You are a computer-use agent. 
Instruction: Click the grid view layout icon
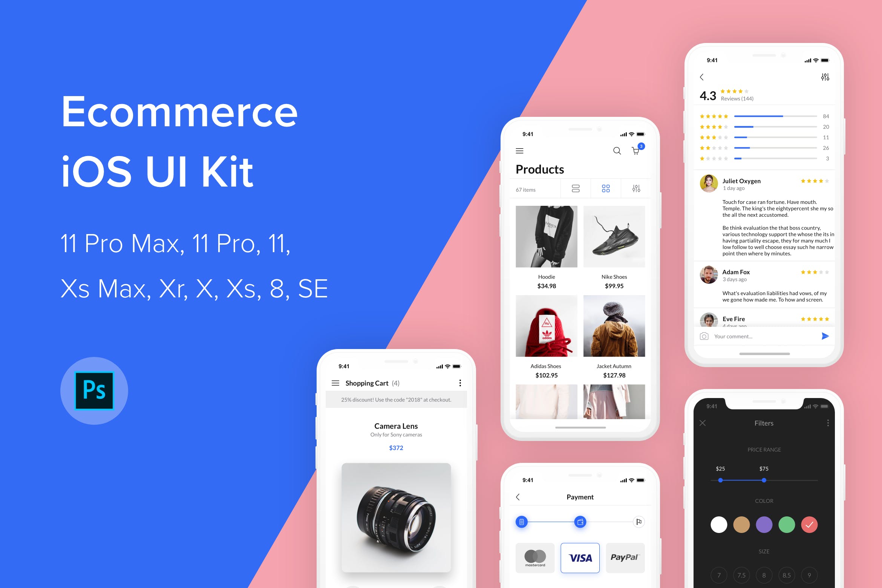(605, 190)
